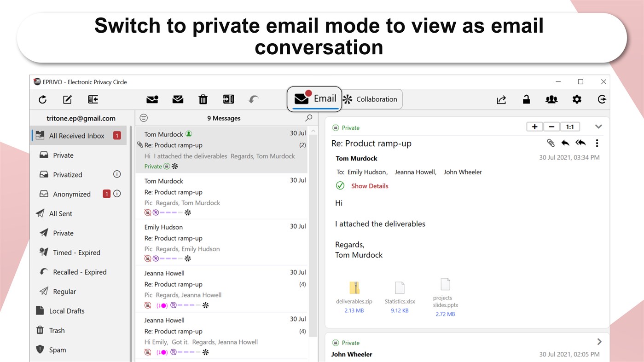Viewport: 644px width, 362px height.
Task: Open the Settings gear icon
Action: 577,99
